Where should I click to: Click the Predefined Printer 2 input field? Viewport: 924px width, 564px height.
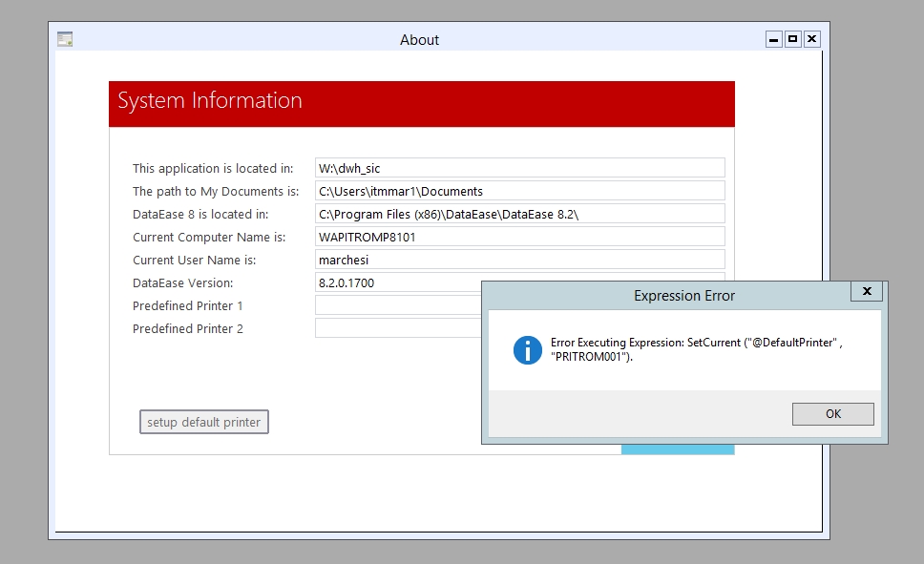pyautogui.click(x=398, y=328)
